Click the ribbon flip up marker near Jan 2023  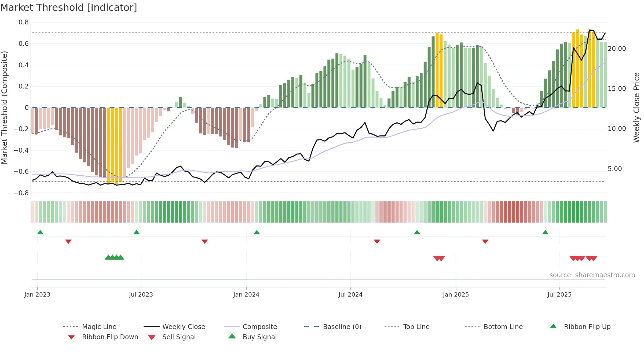coord(40,232)
